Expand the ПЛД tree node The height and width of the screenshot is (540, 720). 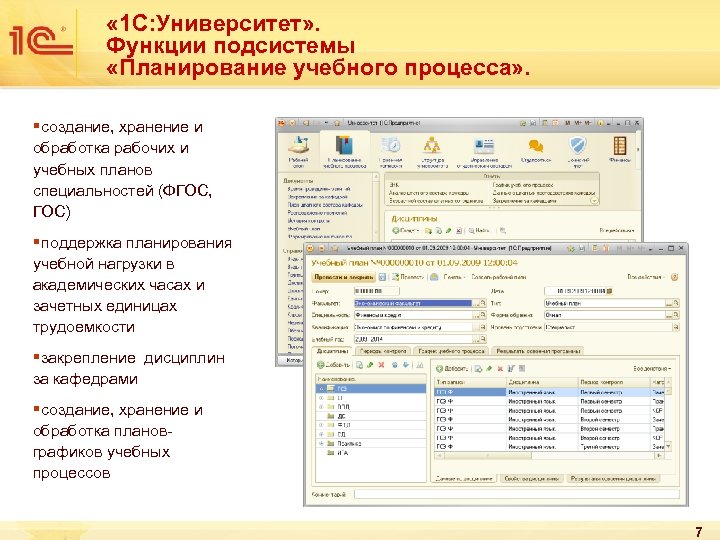pyautogui.click(x=321, y=407)
